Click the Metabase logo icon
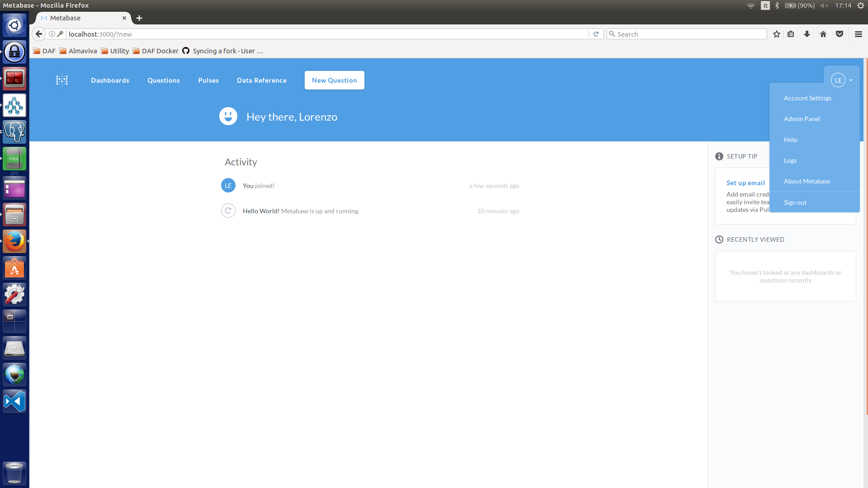This screenshot has height=488, width=868. point(62,80)
